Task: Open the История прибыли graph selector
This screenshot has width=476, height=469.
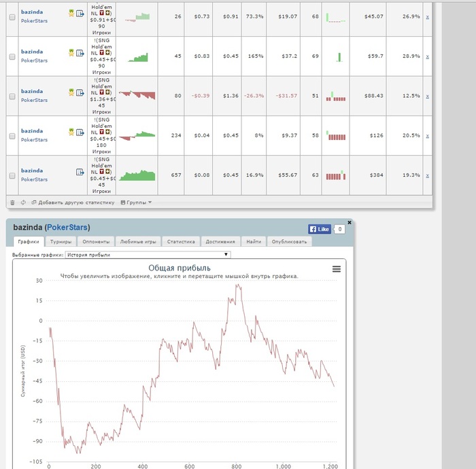Action: tap(148, 255)
